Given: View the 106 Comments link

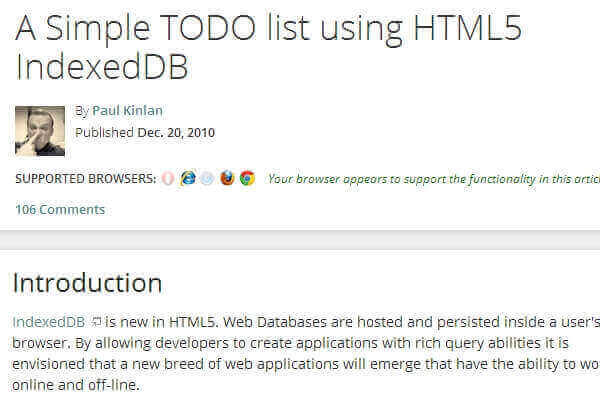Looking at the screenshot, I should [60, 210].
